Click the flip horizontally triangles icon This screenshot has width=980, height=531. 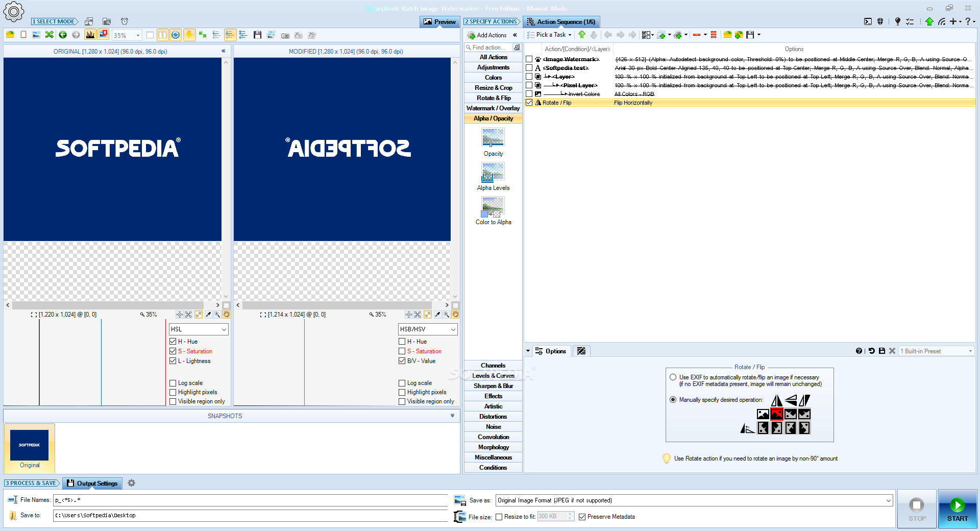coord(777,400)
